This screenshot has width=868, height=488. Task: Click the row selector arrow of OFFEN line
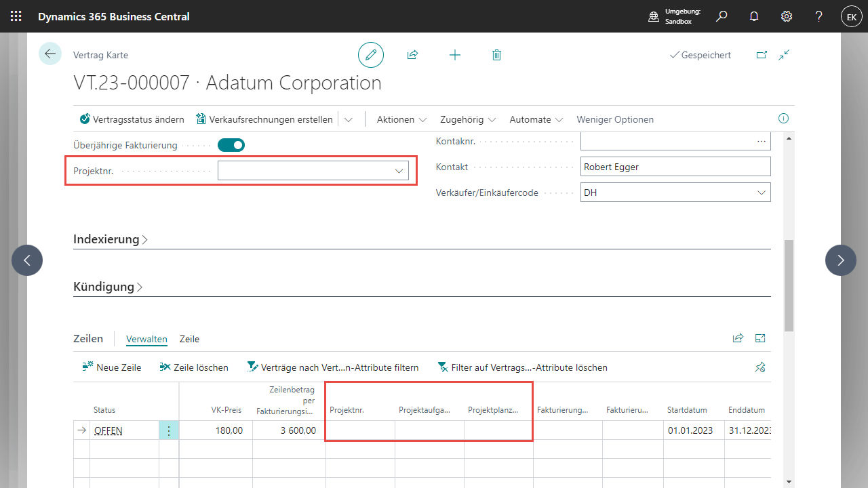(x=81, y=430)
